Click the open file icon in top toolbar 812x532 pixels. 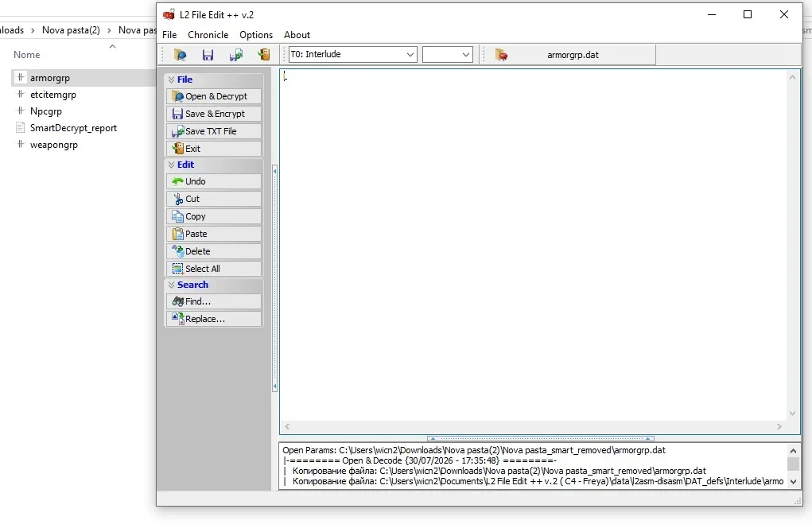(x=180, y=55)
